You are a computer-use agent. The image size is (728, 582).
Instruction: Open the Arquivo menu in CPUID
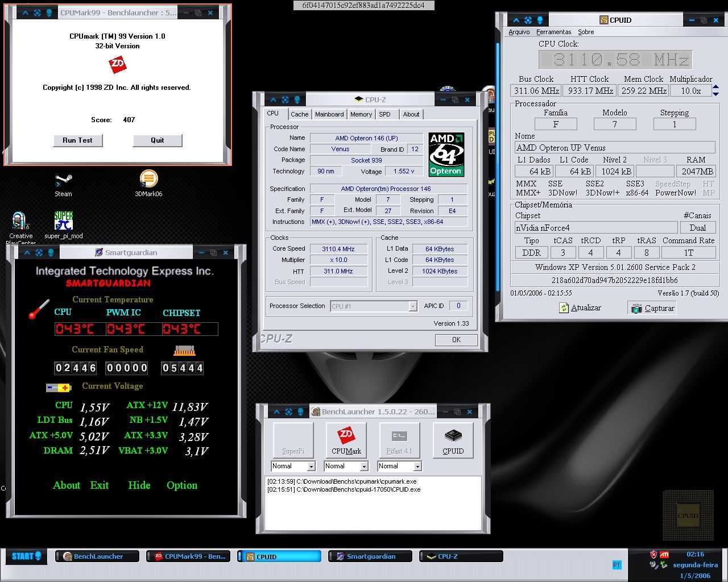(519, 32)
